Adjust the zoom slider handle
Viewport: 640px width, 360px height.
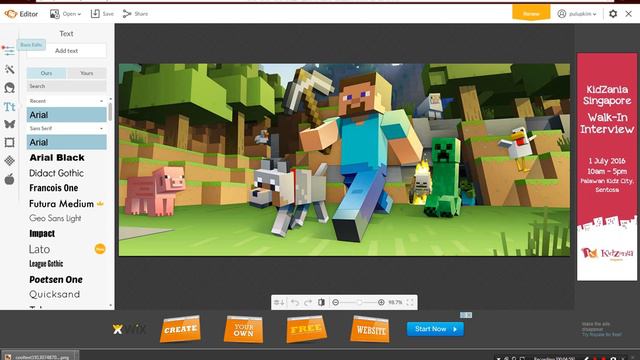359,302
